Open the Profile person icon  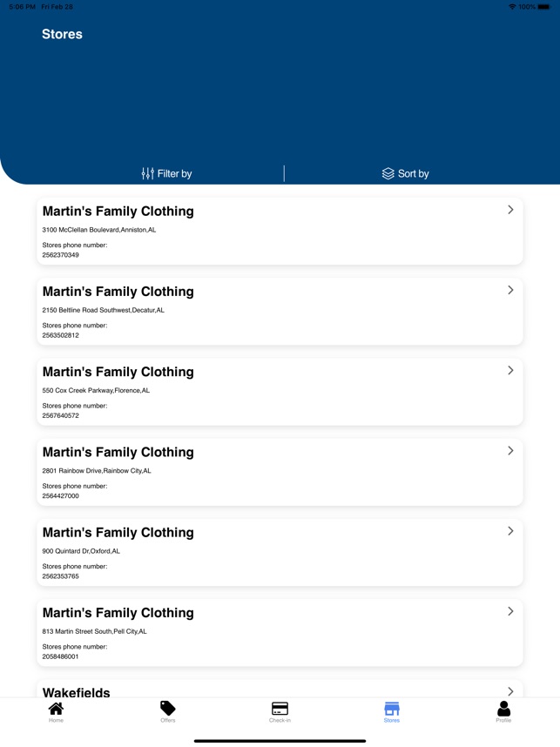[x=503, y=709]
